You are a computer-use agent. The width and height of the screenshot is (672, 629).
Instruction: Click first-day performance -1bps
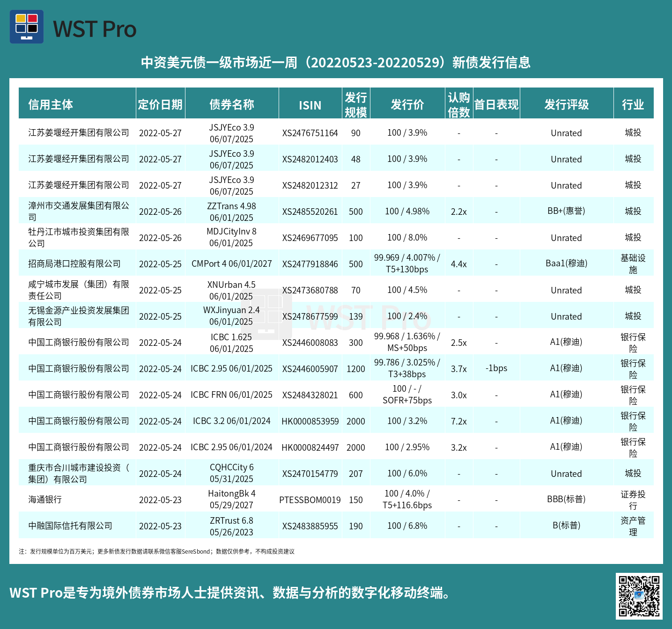(x=496, y=368)
